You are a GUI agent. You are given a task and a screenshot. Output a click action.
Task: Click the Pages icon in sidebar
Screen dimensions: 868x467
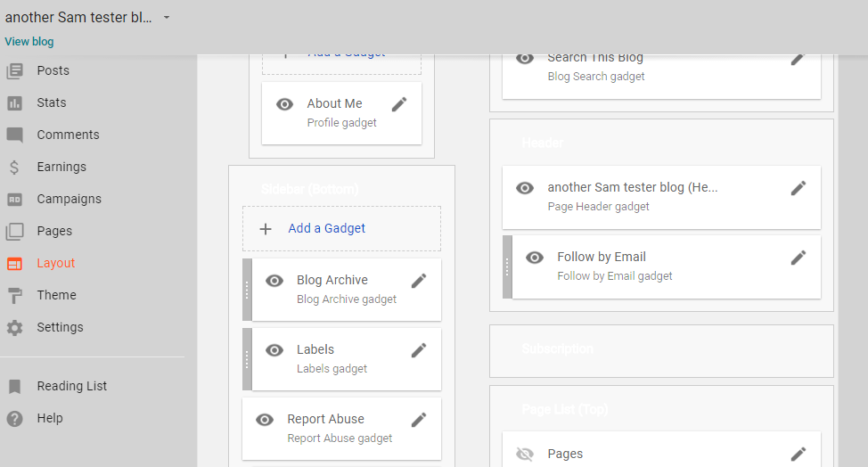pyautogui.click(x=15, y=232)
